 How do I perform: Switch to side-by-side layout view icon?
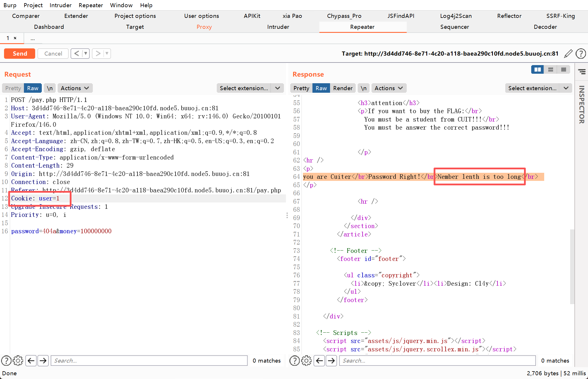tap(537, 70)
